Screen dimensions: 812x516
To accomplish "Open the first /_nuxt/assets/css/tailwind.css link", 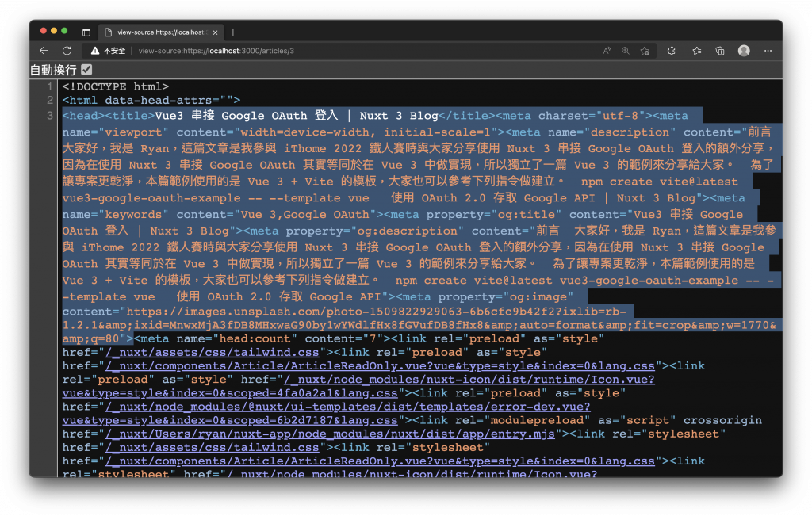I will (213, 353).
